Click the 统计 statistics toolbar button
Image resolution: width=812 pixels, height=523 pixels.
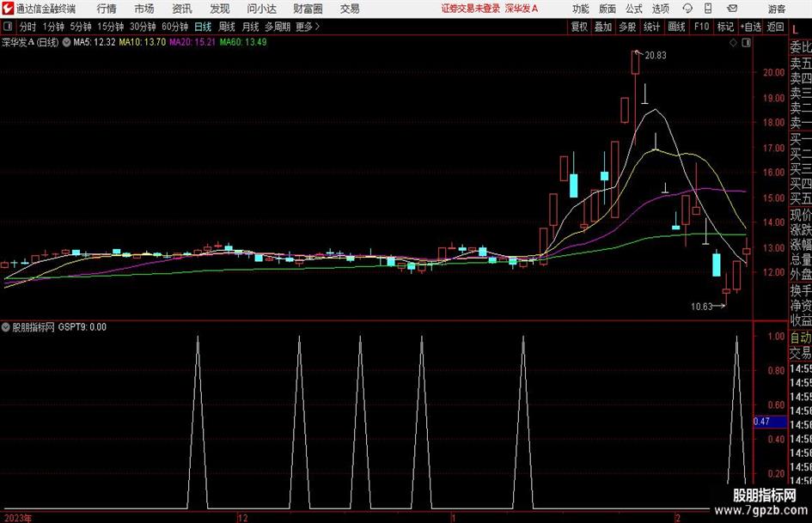[651, 27]
